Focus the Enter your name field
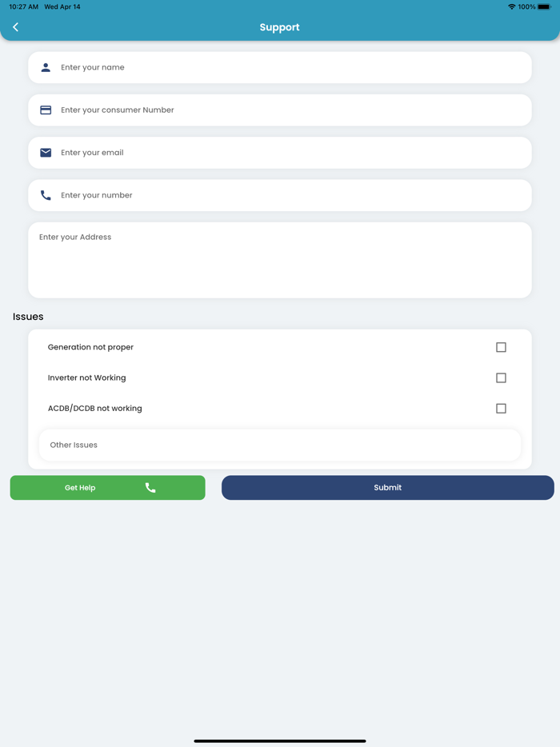Viewport: 560px width, 747px height. click(288, 68)
